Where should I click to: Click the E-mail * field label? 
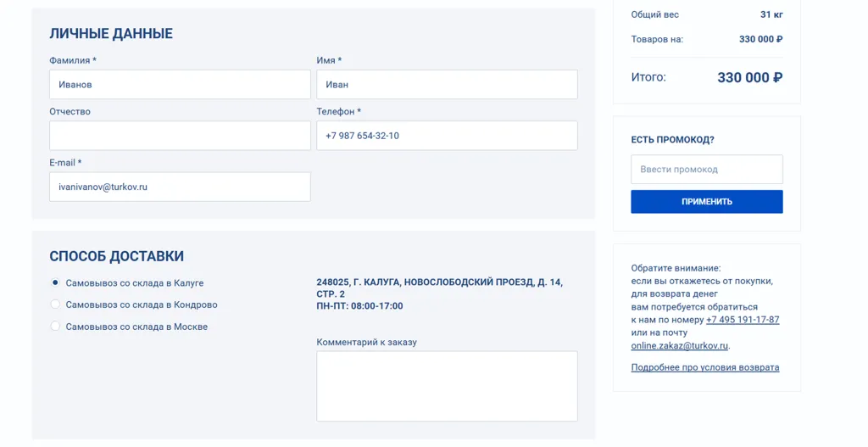coord(65,162)
